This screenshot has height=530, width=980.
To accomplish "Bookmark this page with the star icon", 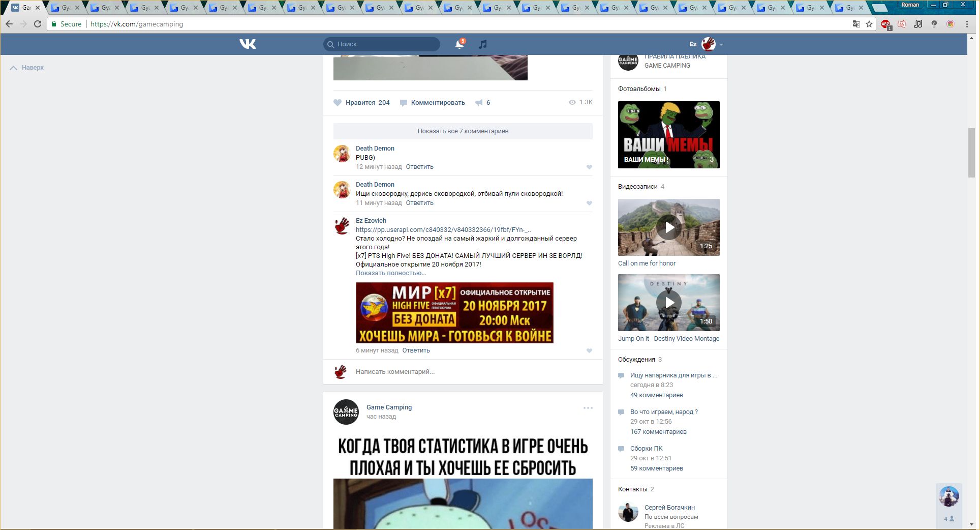I will pos(869,24).
